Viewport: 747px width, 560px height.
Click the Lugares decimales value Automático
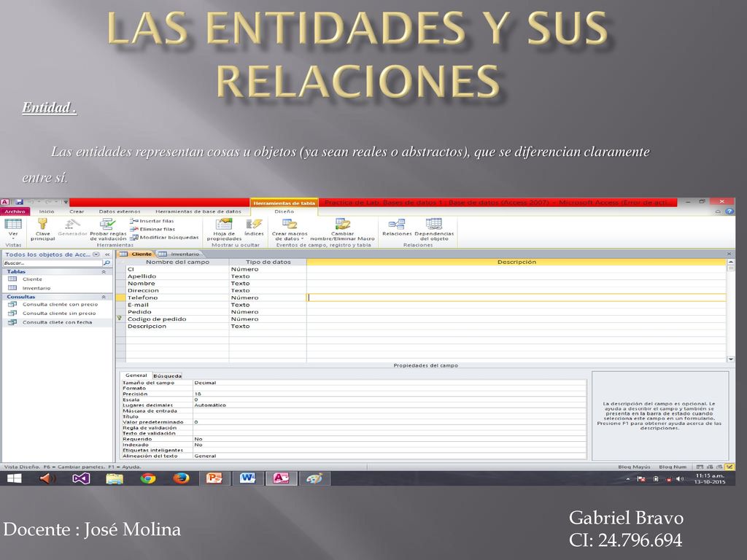point(390,405)
